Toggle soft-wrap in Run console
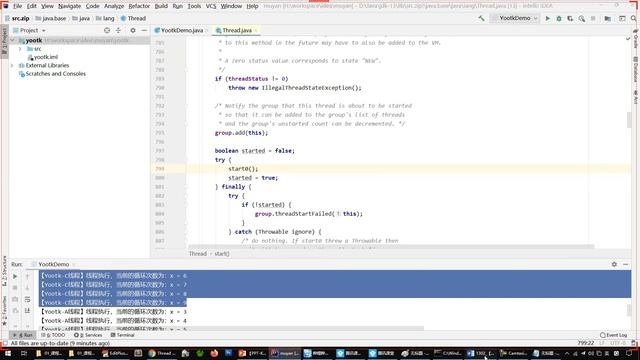Image resolution: width=640 pixels, height=360 pixels. 27,299
